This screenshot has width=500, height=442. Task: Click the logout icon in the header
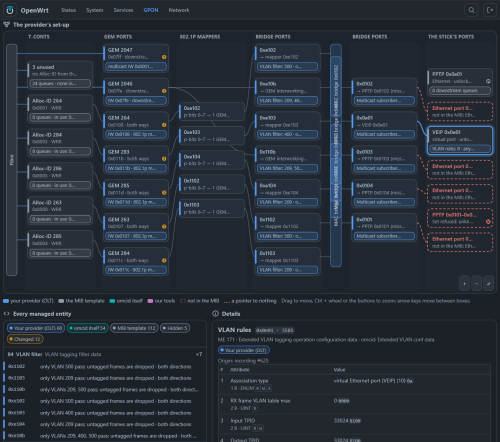[x=490, y=10]
